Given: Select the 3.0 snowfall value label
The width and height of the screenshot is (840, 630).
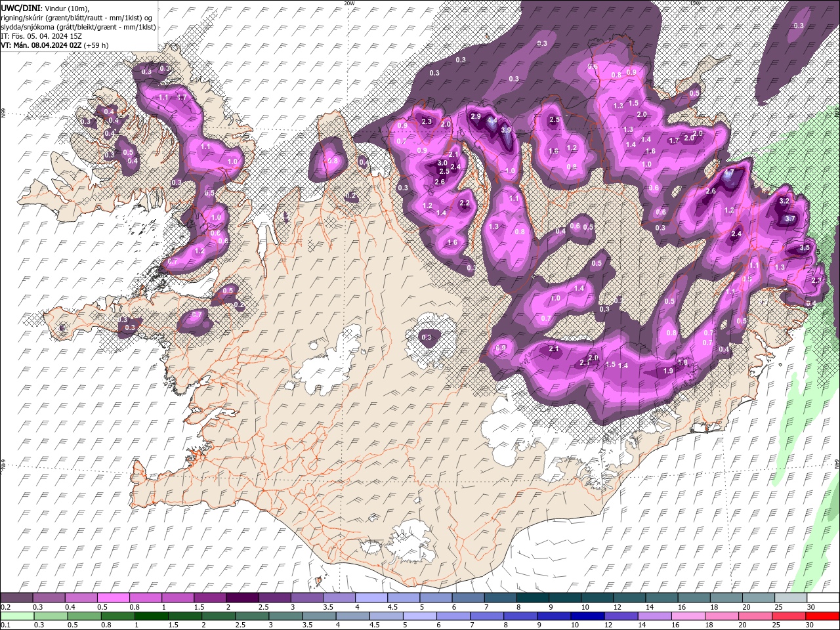Looking at the screenshot, I should pyautogui.click(x=442, y=163).
